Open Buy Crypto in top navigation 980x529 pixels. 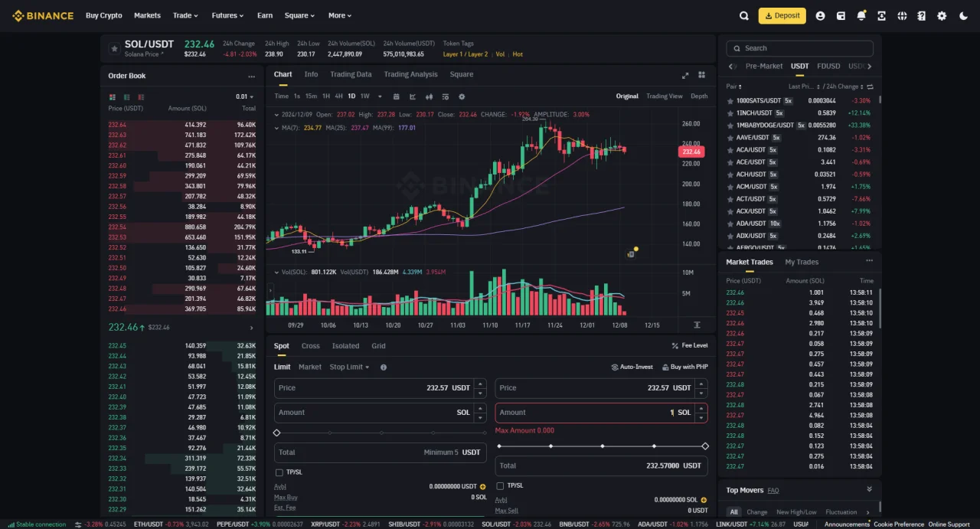103,15
